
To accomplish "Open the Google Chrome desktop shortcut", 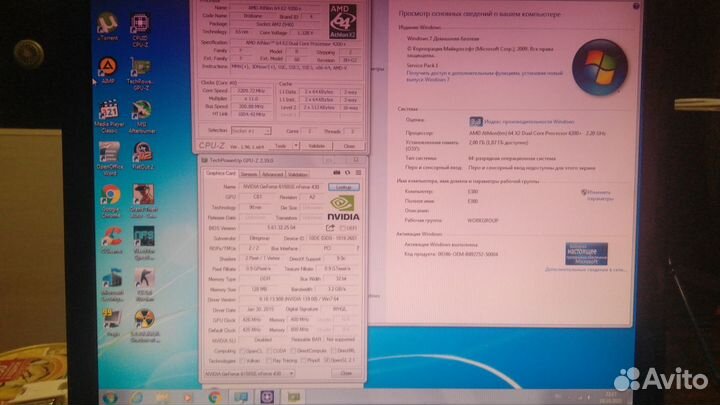I will [x=111, y=201].
